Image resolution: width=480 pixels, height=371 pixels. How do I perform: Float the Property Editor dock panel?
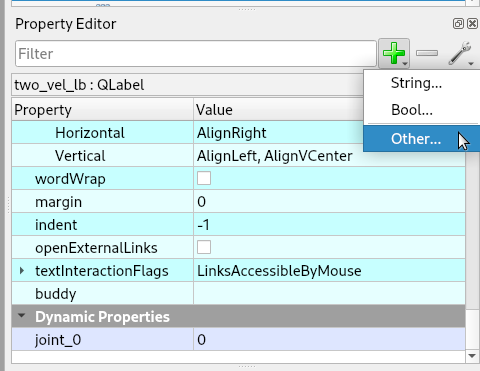(x=458, y=24)
